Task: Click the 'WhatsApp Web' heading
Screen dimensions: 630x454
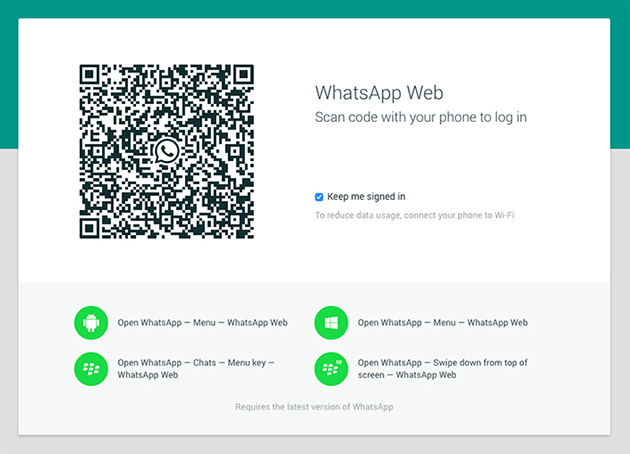Action: tap(379, 93)
